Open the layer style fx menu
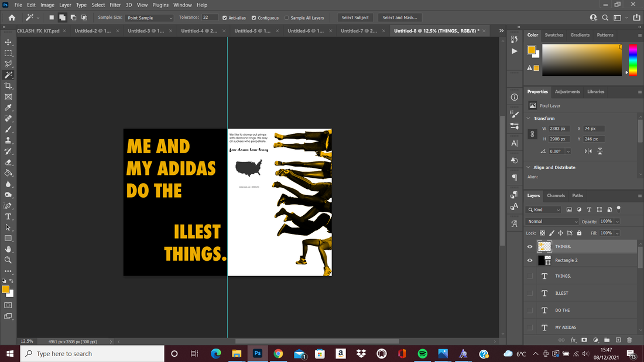 point(573,340)
